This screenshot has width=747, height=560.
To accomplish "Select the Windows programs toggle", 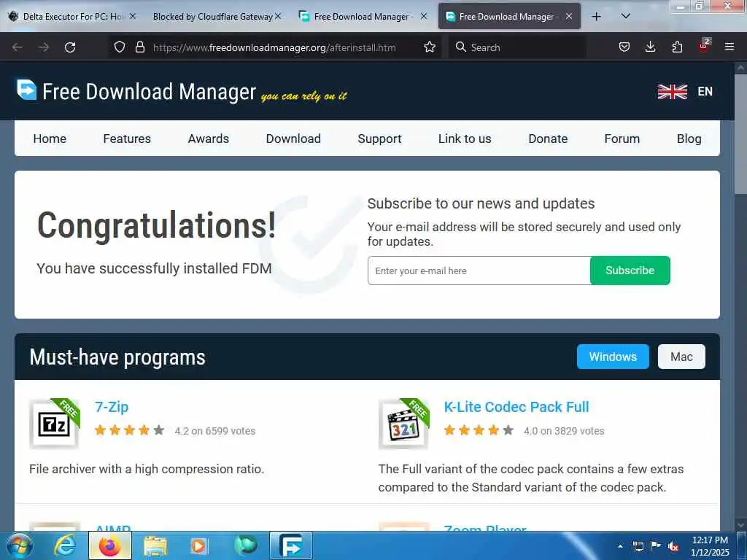I will click(x=613, y=357).
